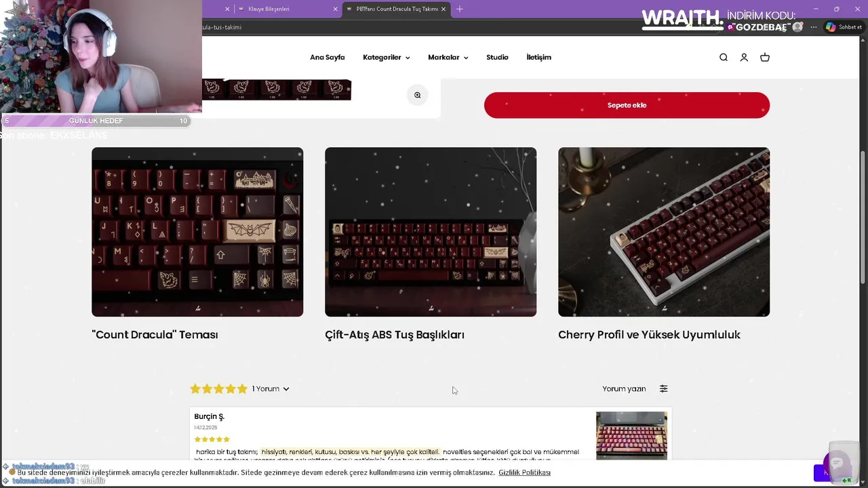Close the PBTfans Count Dracula tab
The image size is (868, 488).
443,9
